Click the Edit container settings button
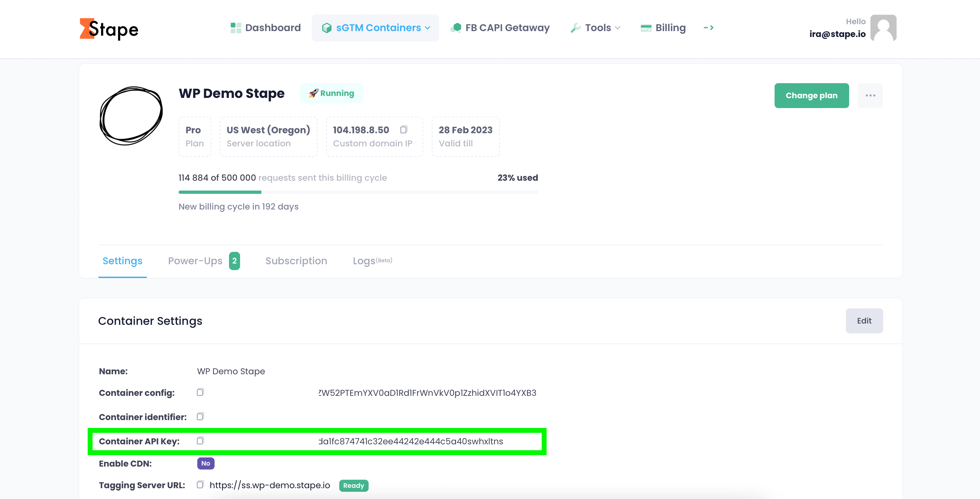This screenshot has height=499, width=980. pos(864,321)
